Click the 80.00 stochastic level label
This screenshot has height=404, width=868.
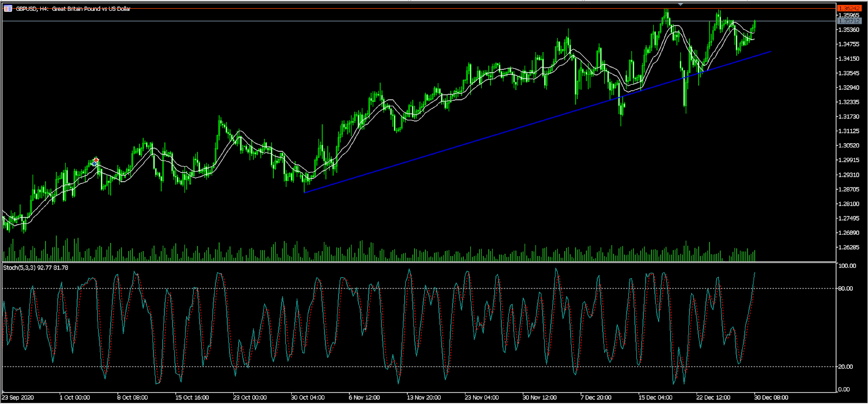(x=845, y=288)
